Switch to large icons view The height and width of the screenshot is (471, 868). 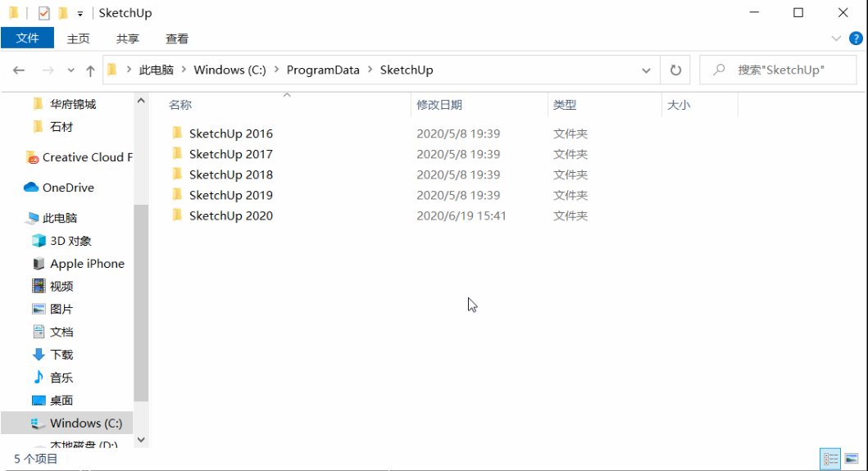pos(852,459)
